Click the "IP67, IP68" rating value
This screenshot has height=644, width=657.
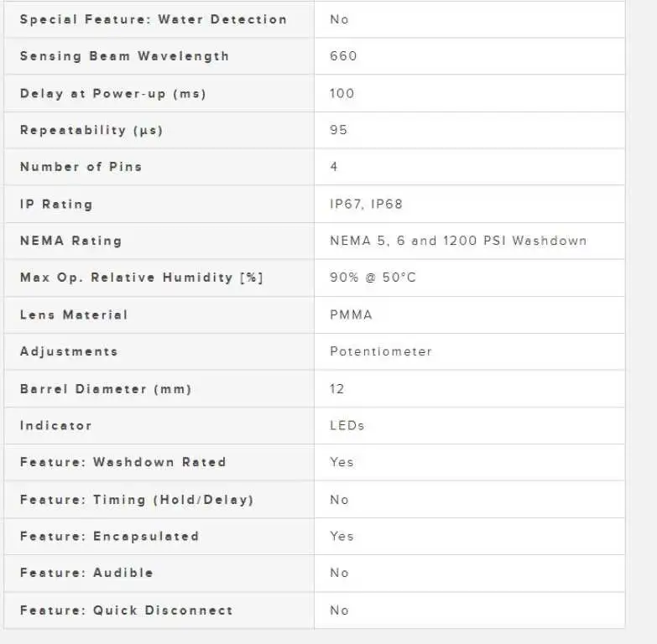(367, 204)
